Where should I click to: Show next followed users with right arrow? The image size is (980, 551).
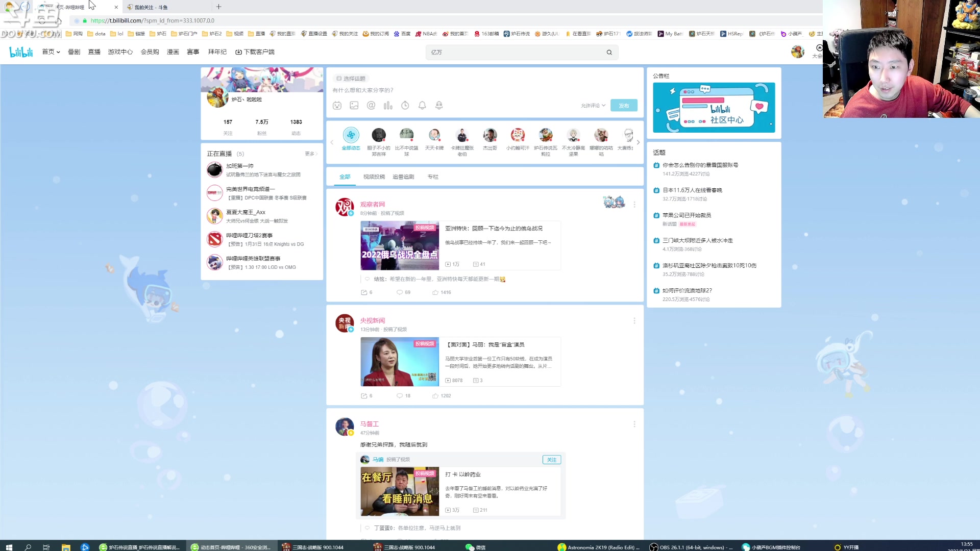pos(638,142)
